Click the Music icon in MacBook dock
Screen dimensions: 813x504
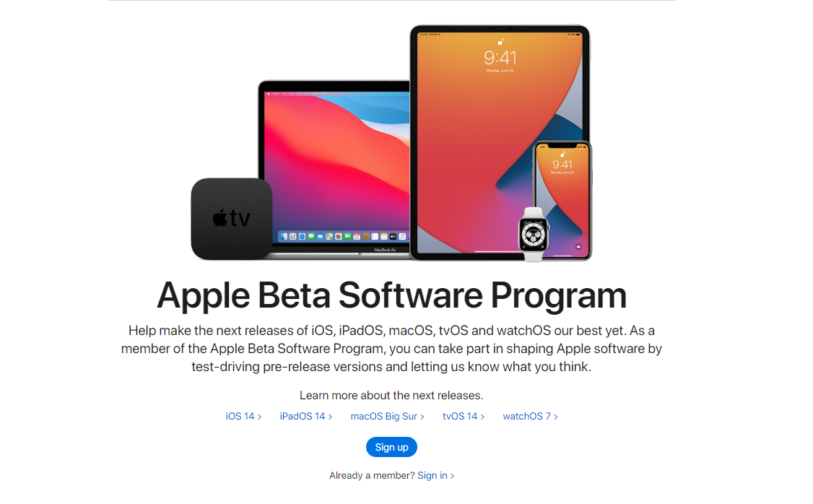[402, 236]
